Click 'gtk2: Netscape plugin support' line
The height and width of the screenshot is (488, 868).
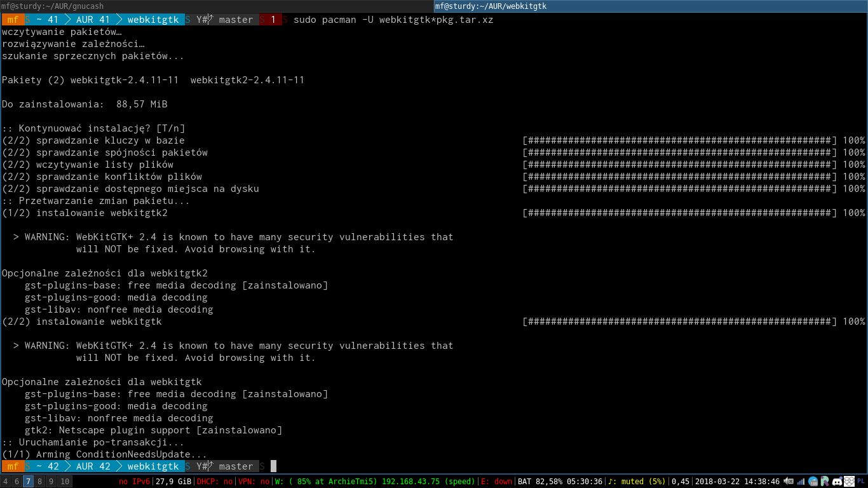153,430
